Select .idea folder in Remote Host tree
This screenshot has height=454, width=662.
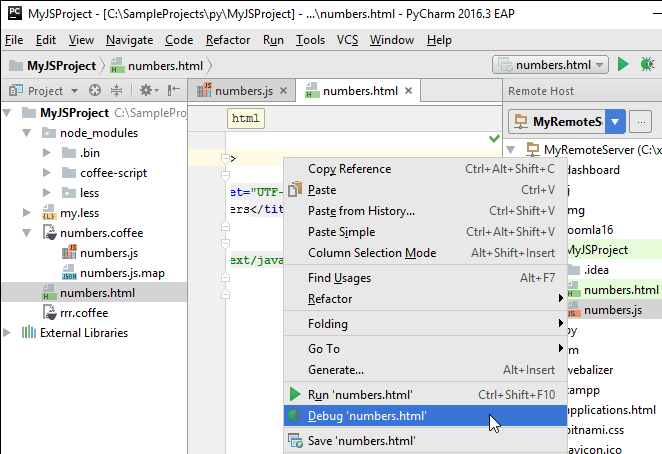[x=589, y=270]
